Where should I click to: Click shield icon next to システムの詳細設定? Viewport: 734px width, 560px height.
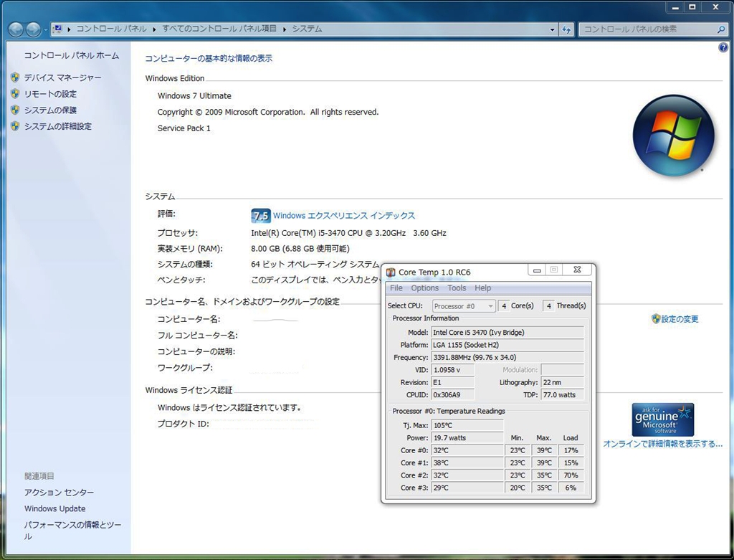click(15, 126)
